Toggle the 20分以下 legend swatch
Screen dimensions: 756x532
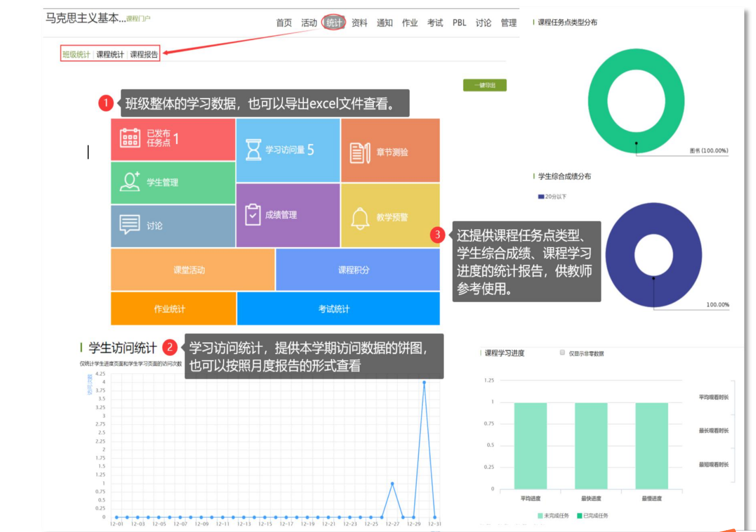(x=541, y=197)
